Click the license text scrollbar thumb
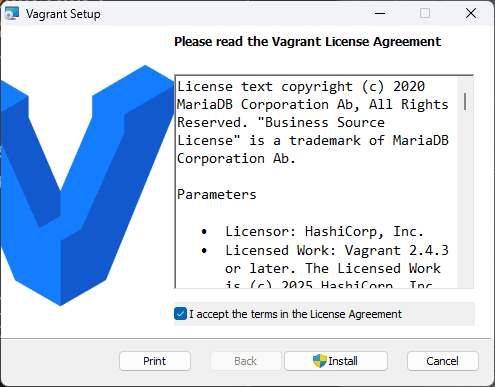495x387 pixels. (x=465, y=102)
